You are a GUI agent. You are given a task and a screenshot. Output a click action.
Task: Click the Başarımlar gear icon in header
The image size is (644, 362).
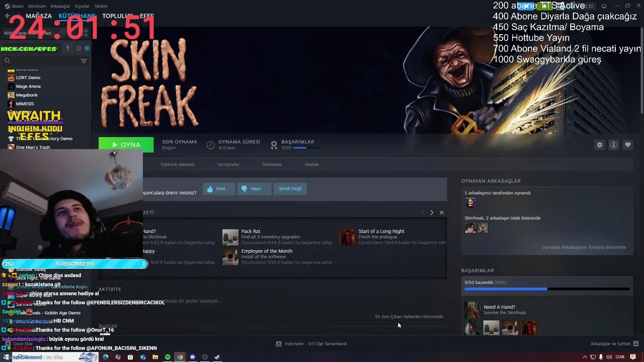tap(274, 145)
